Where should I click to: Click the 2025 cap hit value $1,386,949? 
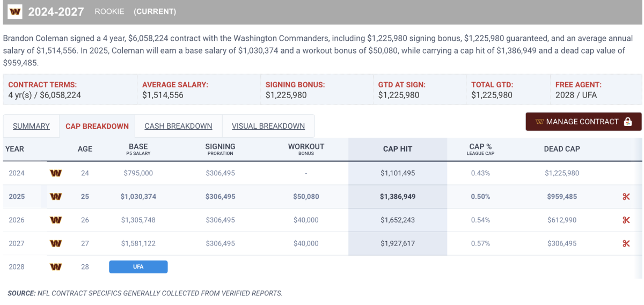tap(398, 197)
